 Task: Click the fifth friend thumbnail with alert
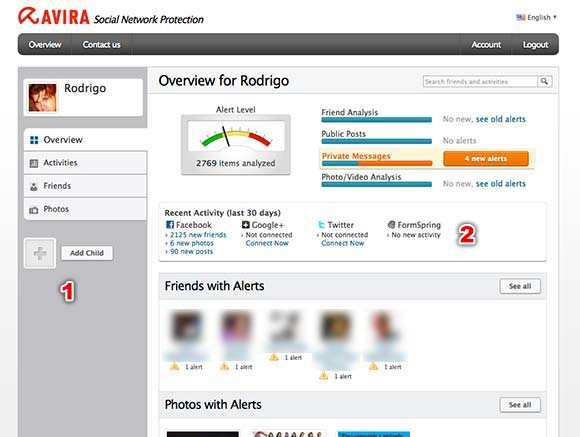pyautogui.click(x=385, y=327)
